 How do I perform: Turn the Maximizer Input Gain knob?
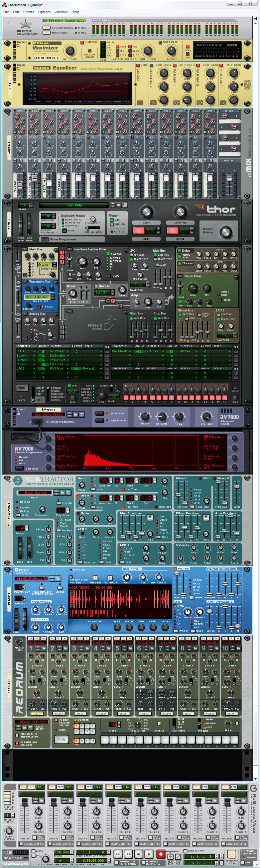[x=70, y=50]
